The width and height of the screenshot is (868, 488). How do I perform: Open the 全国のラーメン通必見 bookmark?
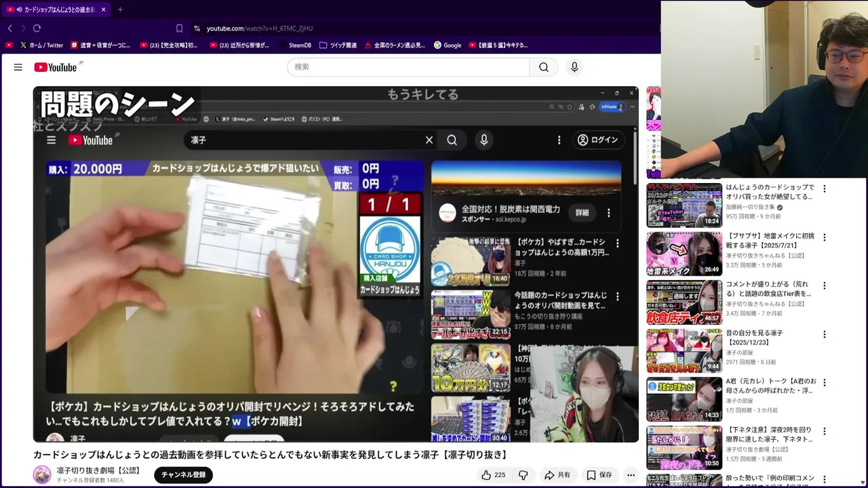click(395, 45)
